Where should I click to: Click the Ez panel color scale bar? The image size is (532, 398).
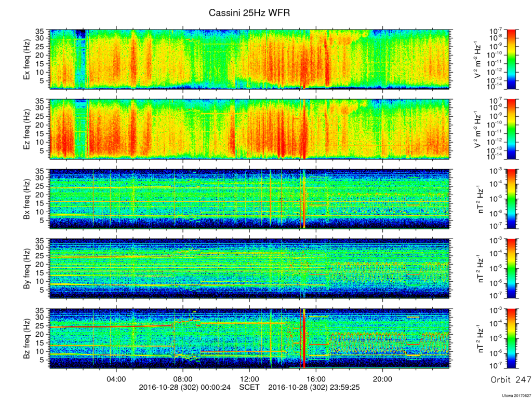[511, 129]
